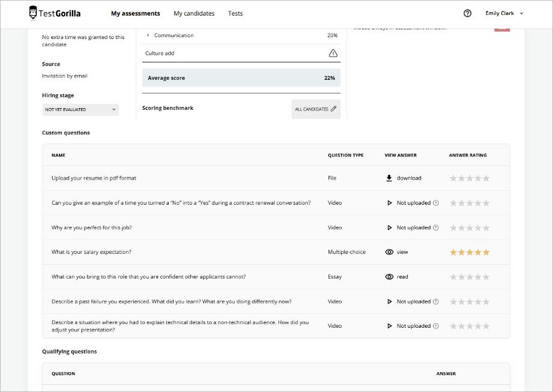Click the TestGorilla logo icon
This screenshot has height=392, width=553.
36,13
